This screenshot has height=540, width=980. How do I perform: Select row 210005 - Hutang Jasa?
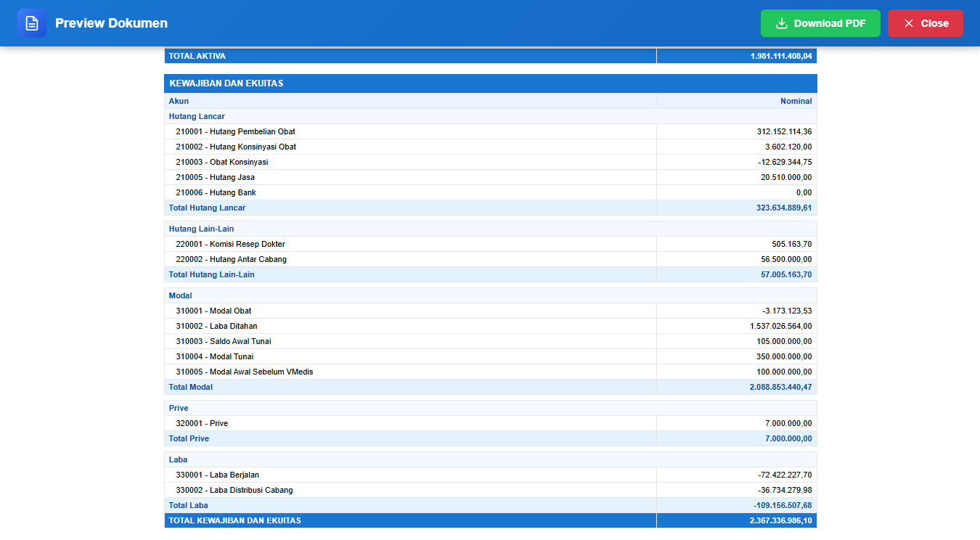491,177
